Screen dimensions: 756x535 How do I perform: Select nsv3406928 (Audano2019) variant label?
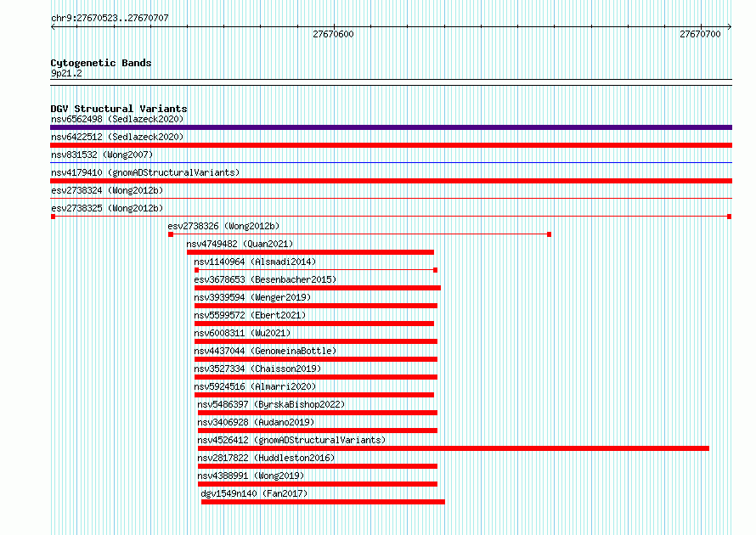pos(256,422)
